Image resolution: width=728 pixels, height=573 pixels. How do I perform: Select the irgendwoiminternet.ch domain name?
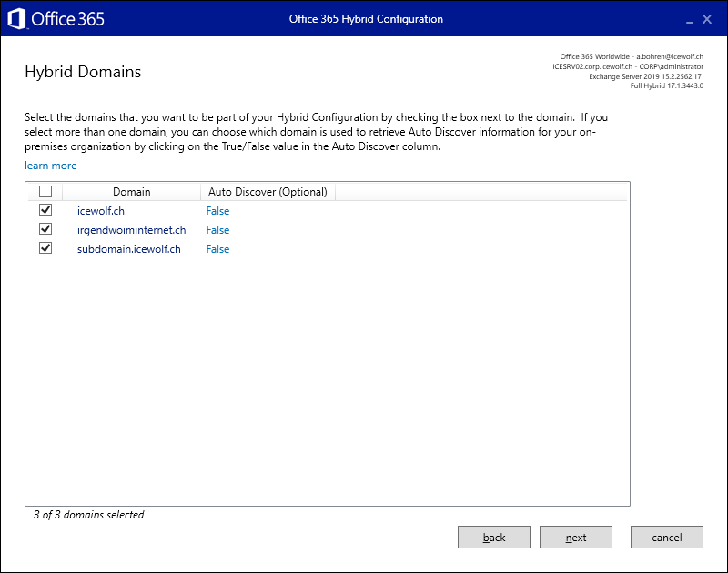tap(131, 230)
